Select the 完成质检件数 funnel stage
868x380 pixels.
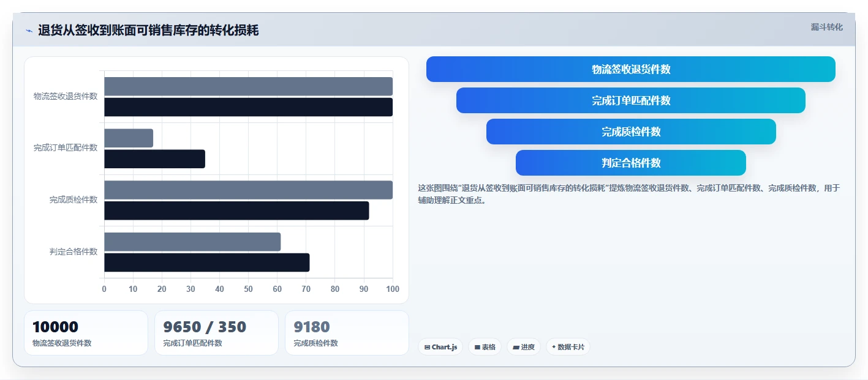tap(631, 132)
